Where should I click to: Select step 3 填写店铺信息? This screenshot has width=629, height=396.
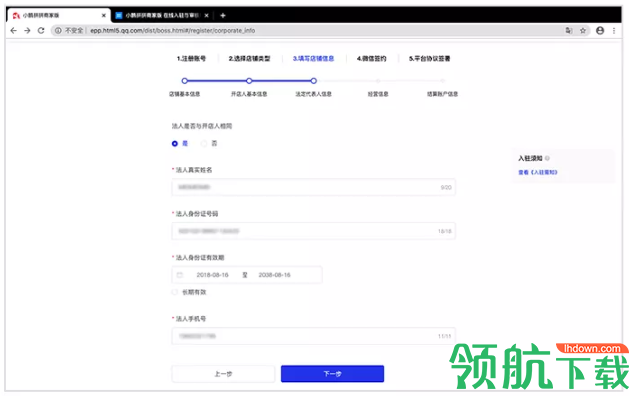[x=313, y=59]
